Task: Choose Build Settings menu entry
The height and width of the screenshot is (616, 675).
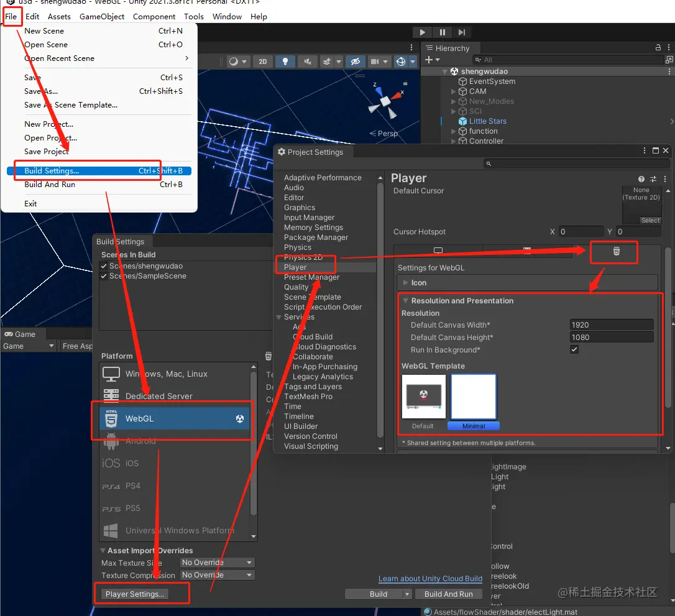Action: [x=99, y=171]
